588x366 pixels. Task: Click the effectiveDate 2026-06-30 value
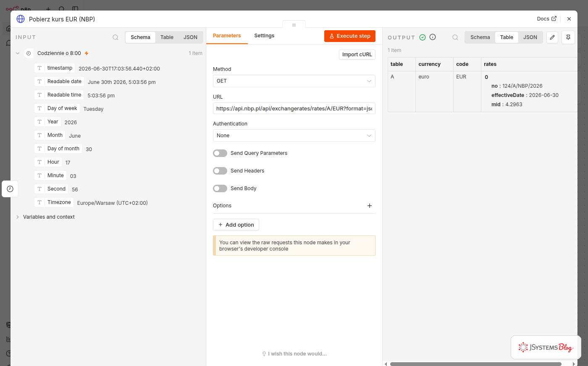click(544, 95)
